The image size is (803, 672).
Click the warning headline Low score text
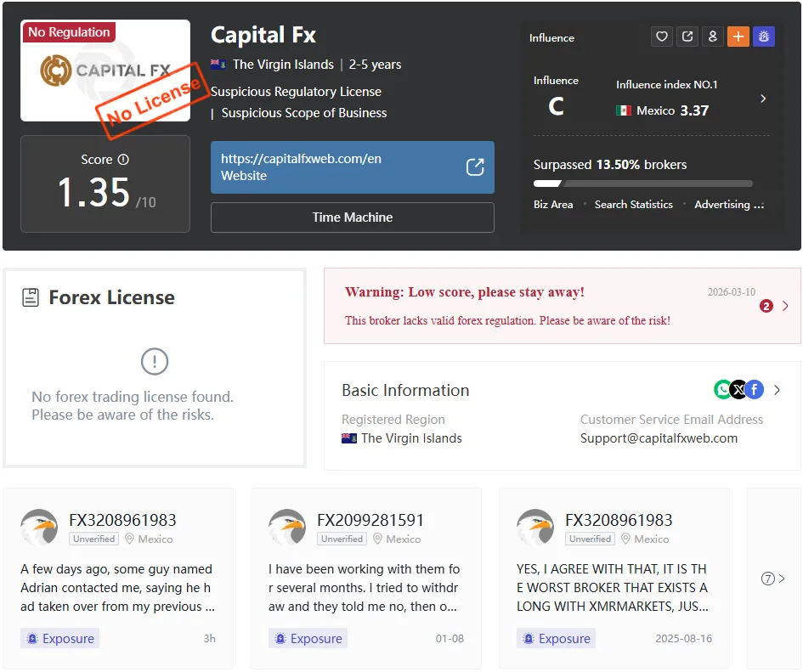pos(464,292)
